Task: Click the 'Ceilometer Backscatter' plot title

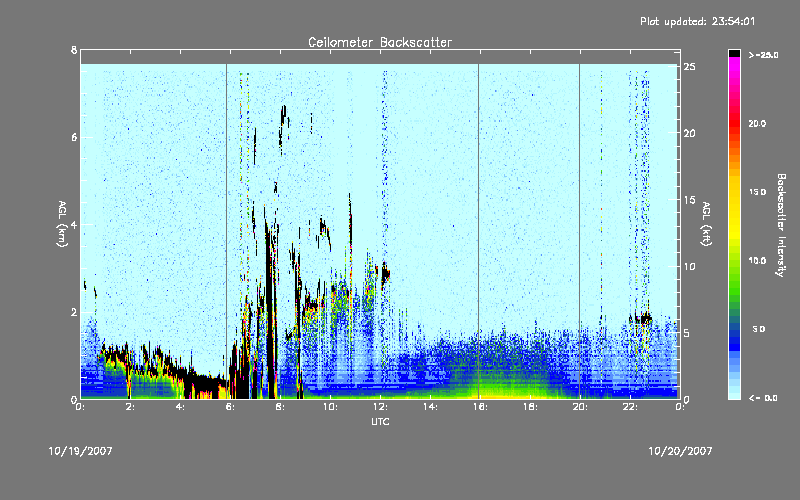Action: (x=380, y=42)
